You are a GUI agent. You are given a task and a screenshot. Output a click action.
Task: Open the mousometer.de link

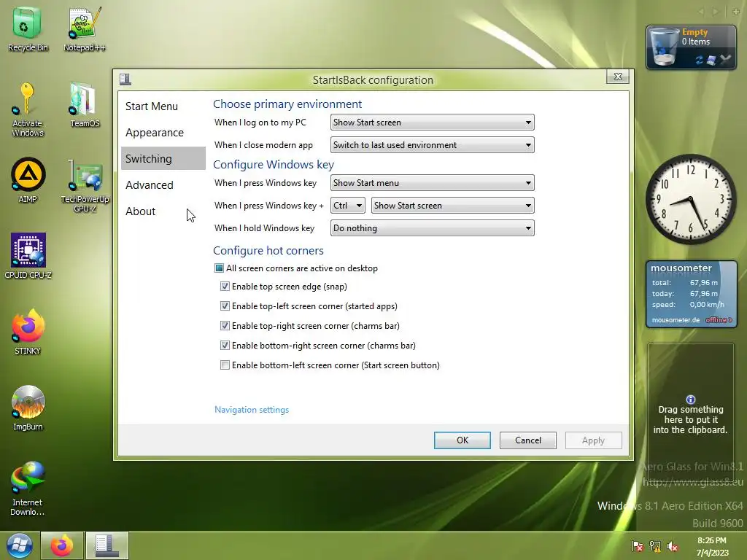(x=676, y=320)
